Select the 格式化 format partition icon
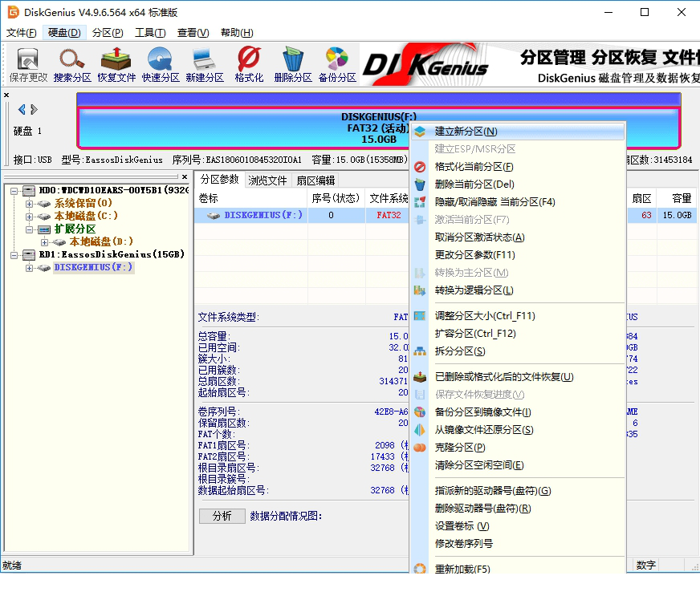Image resolution: width=700 pixels, height=596 pixels. (x=249, y=63)
